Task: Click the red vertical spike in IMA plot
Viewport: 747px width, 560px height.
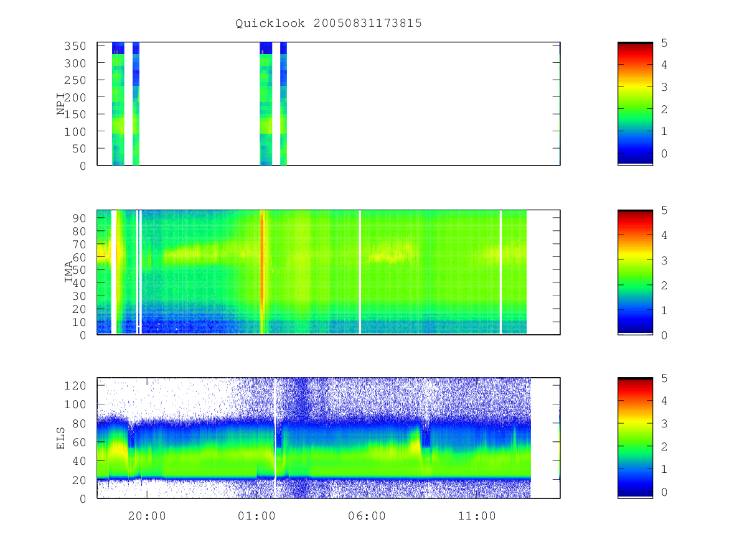Action: [x=262, y=272]
